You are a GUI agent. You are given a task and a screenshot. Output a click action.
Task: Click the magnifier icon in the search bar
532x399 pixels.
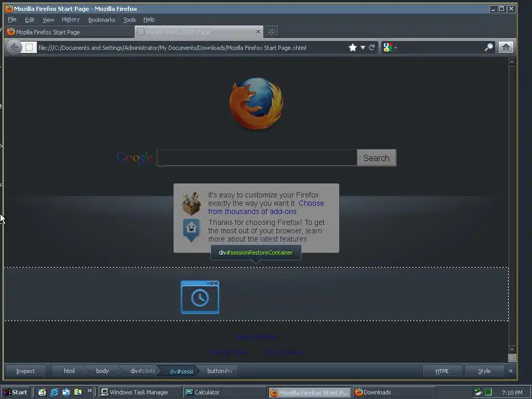tap(488, 47)
